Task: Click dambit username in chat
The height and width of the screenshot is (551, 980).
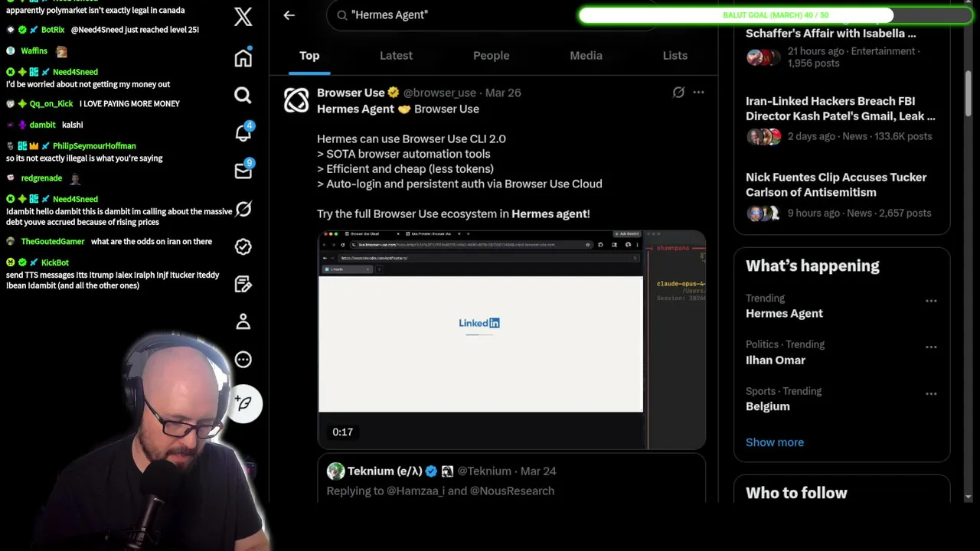Action: click(42, 125)
